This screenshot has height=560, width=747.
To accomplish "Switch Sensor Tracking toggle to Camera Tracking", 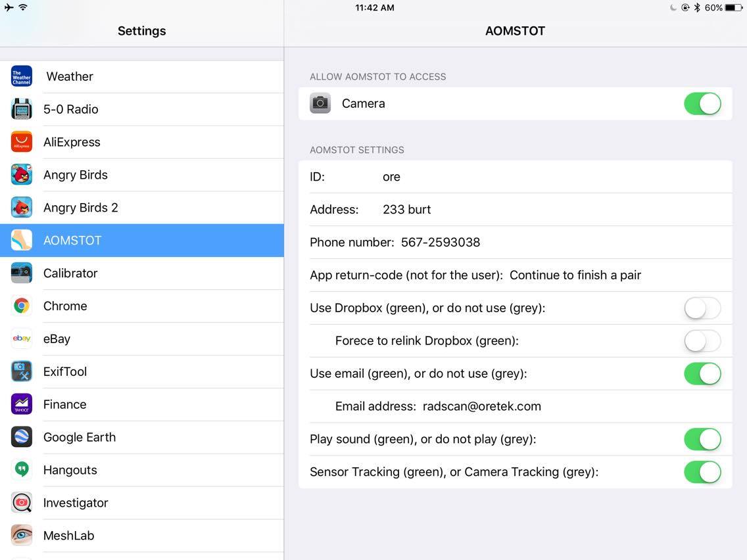I will 702,472.
